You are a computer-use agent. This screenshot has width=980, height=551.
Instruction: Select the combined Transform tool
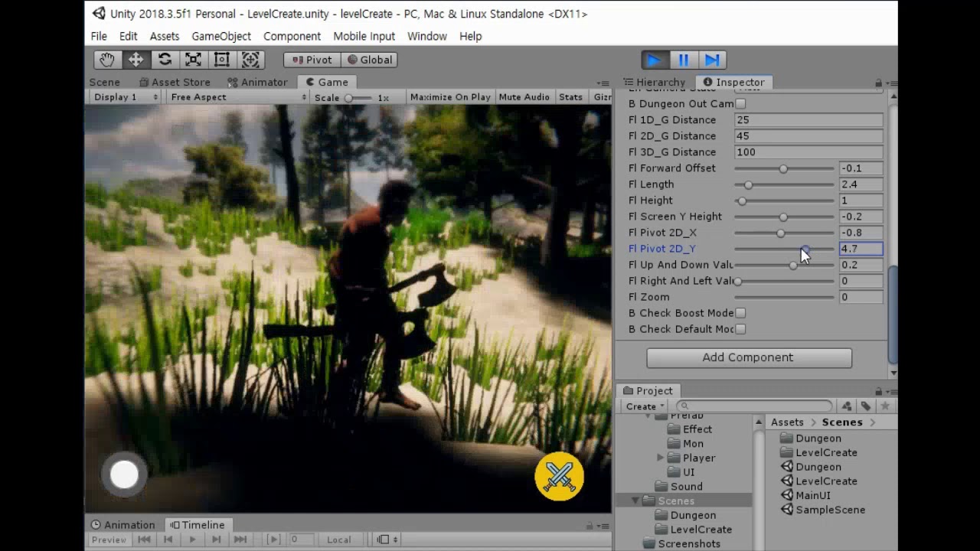point(250,60)
